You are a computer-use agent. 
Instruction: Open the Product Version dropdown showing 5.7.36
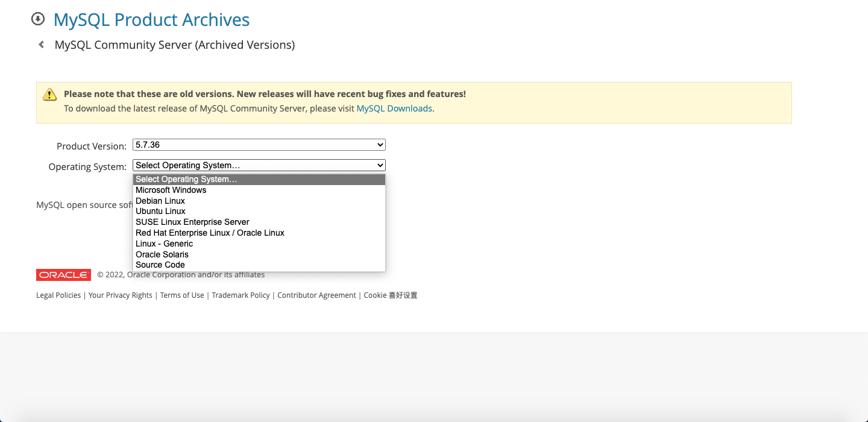[259, 145]
